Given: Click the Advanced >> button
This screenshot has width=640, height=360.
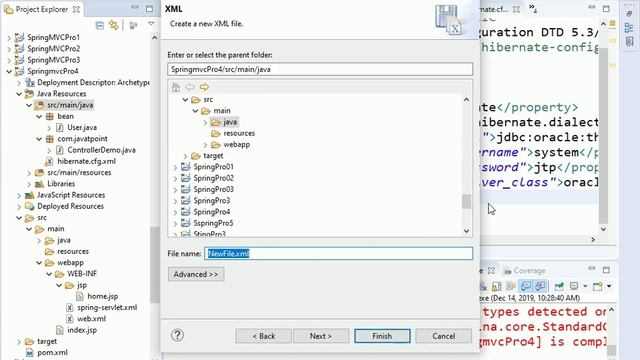Looking at the screenshot, I should click(x=196, y=274).
